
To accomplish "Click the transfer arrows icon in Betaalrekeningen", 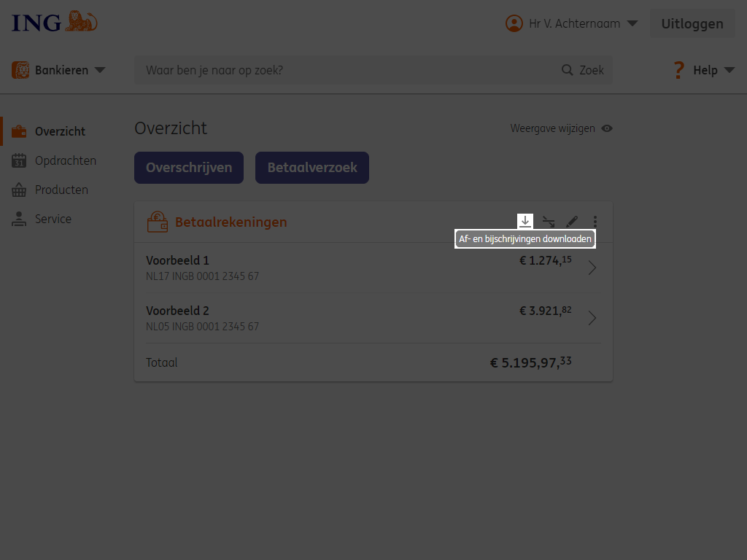I will click(x=549, y=222).
